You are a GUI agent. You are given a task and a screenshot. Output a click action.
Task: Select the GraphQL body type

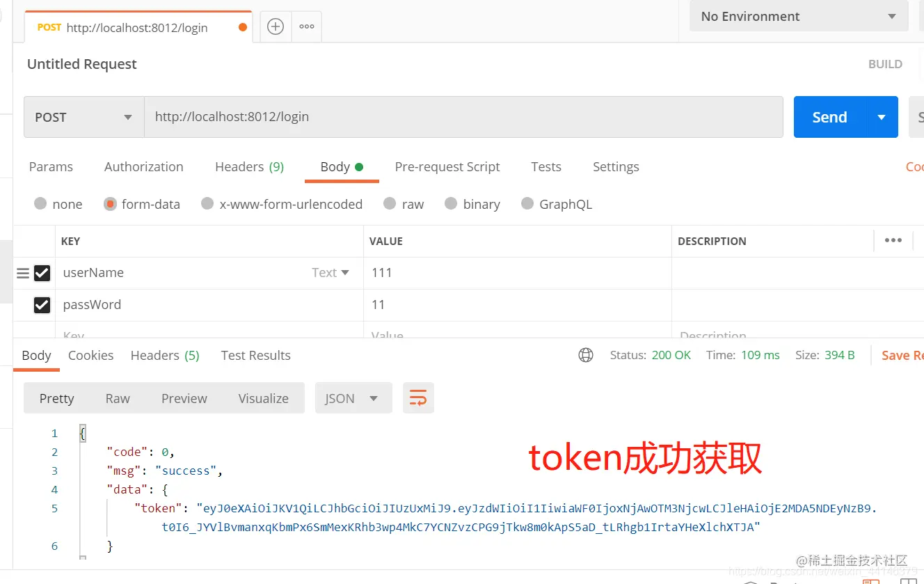tap(527, 203)
